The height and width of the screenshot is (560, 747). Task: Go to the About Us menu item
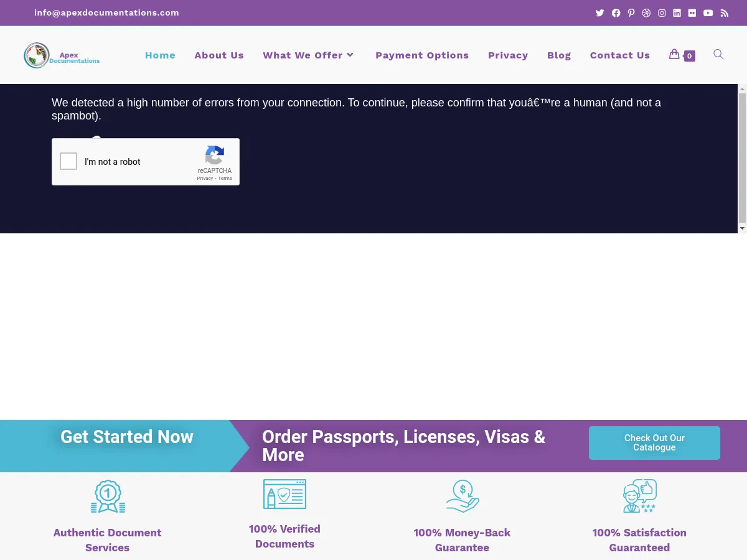219,55
